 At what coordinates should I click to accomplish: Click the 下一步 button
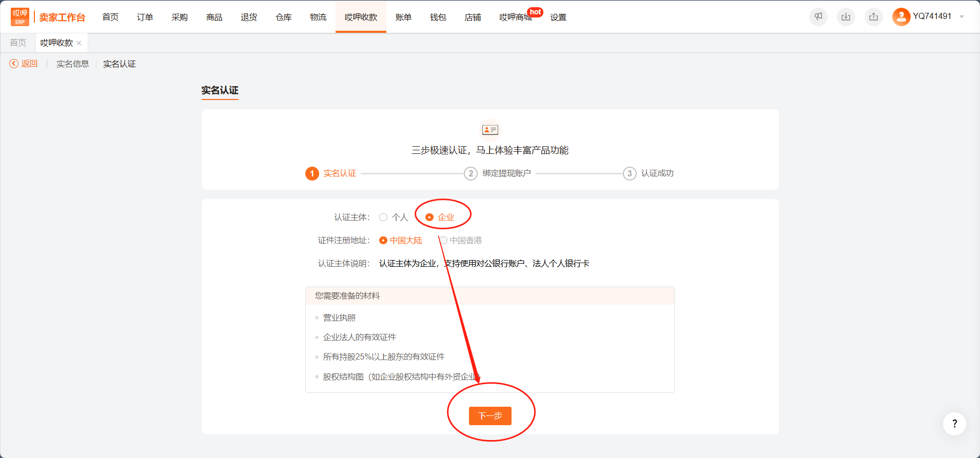(x=490, y=416)
